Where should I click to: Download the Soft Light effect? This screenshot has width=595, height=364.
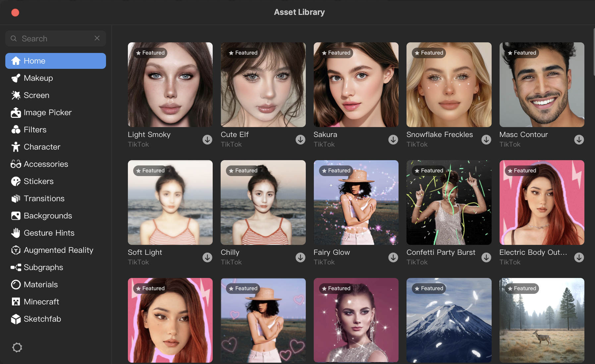(x=207, y=257)
